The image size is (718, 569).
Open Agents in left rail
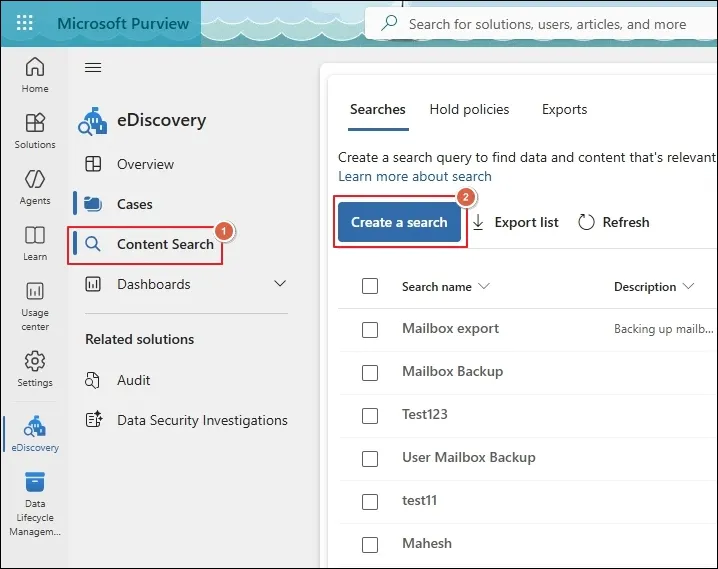(35, 187)
